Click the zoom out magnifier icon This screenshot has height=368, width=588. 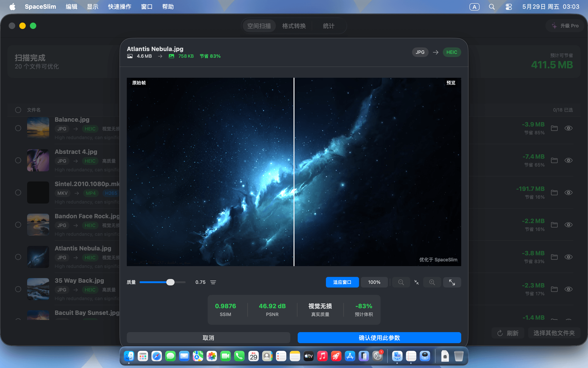[401, 282]
